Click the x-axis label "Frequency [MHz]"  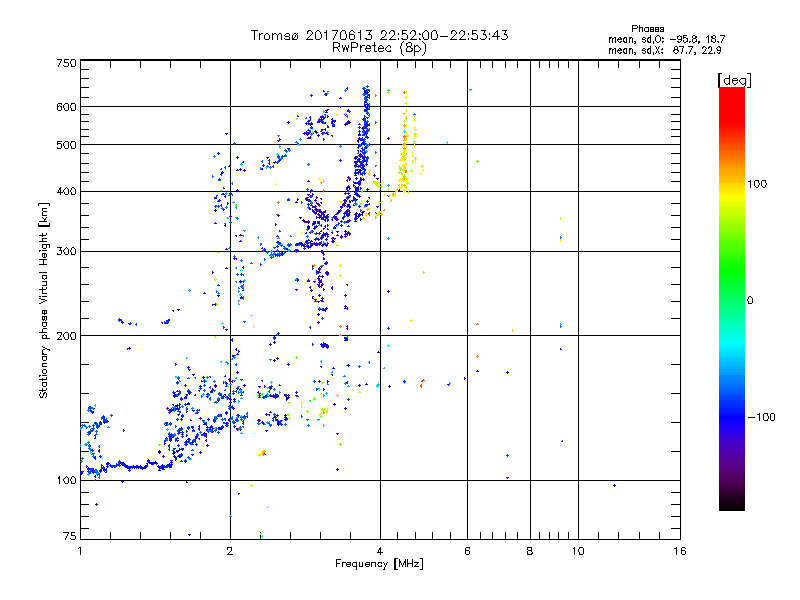[379, 564]
